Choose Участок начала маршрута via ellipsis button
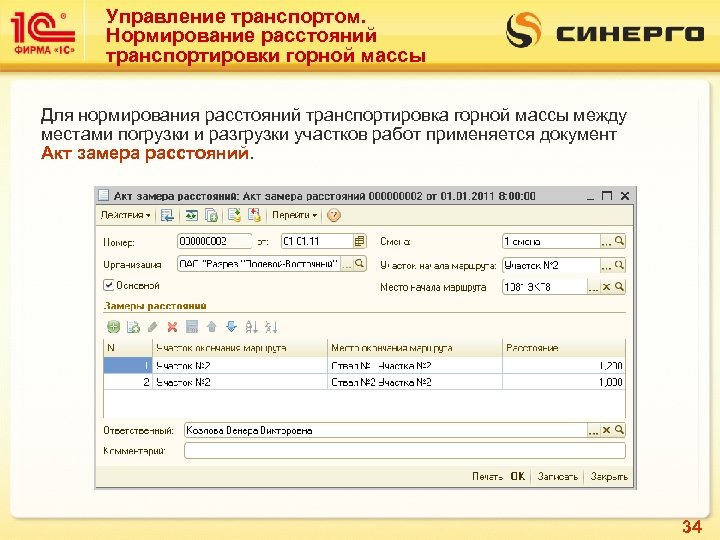The height and width of the screenshot is (540, 720). tap(606, 265)
